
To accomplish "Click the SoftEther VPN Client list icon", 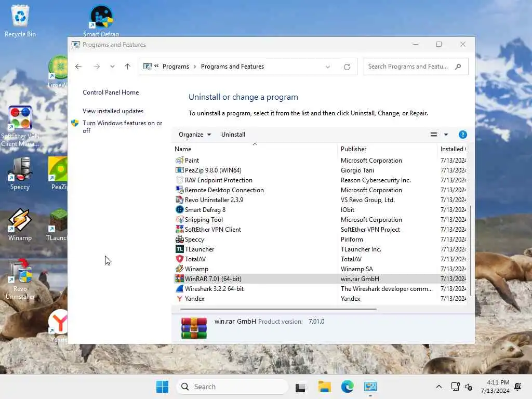I will coord(179,229).
